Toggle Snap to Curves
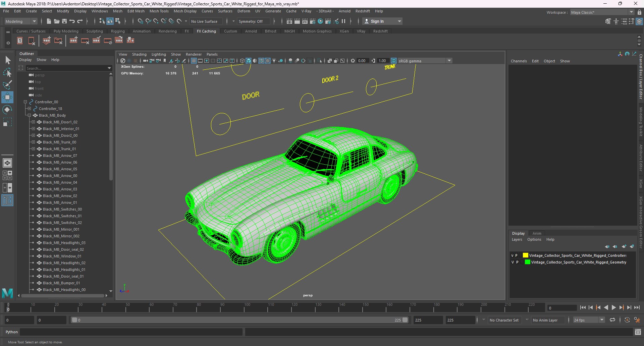The image size is (644, 346). (148, 21)
